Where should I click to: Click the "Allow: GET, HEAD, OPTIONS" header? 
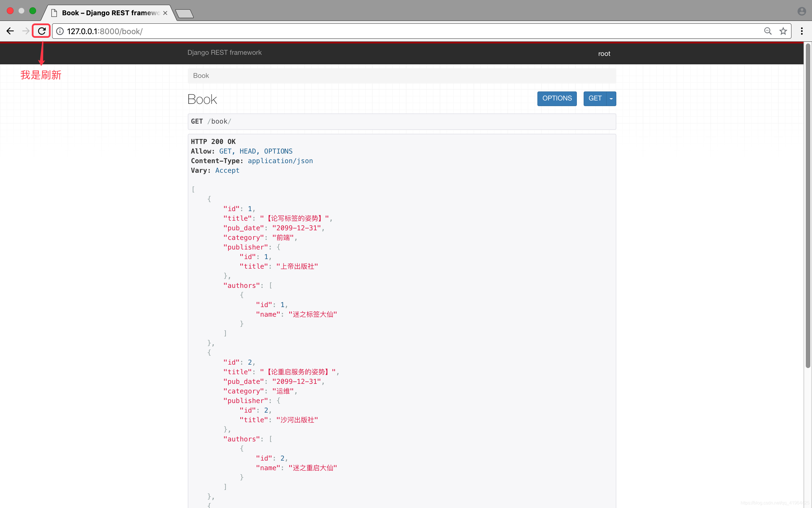coord(242,151)
